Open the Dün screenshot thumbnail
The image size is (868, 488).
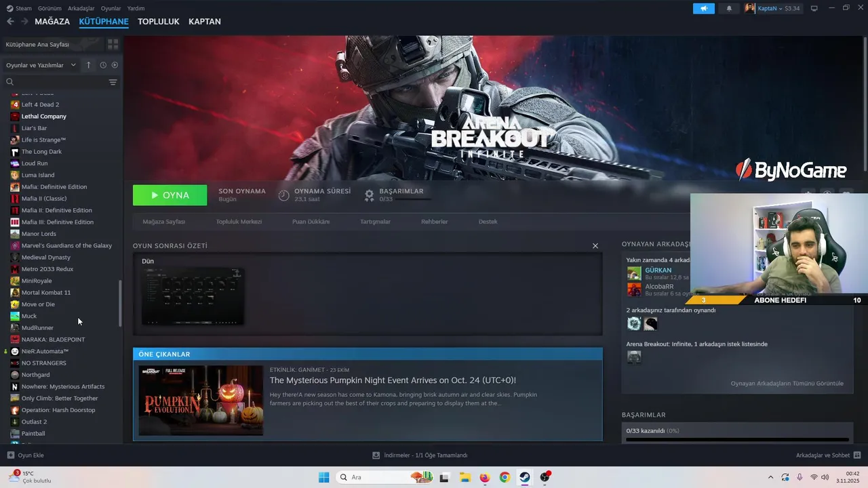pyautogui.click(x=193, y=296)
